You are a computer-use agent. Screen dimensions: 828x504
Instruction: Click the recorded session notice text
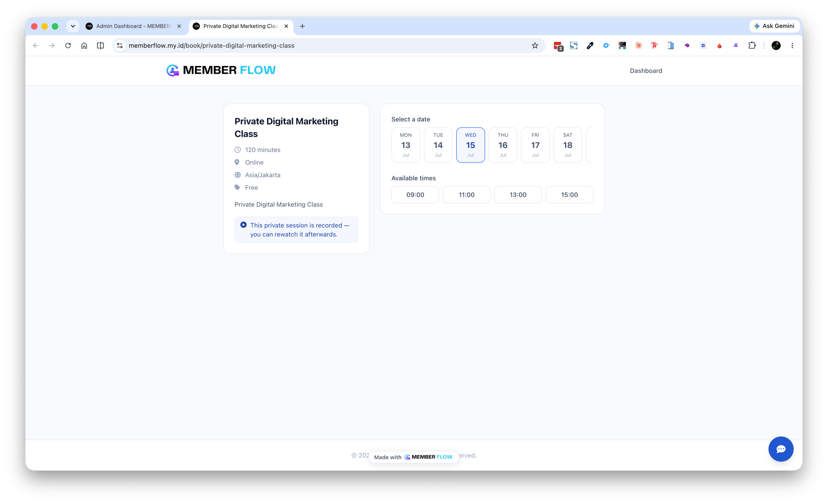coord(299,230)
